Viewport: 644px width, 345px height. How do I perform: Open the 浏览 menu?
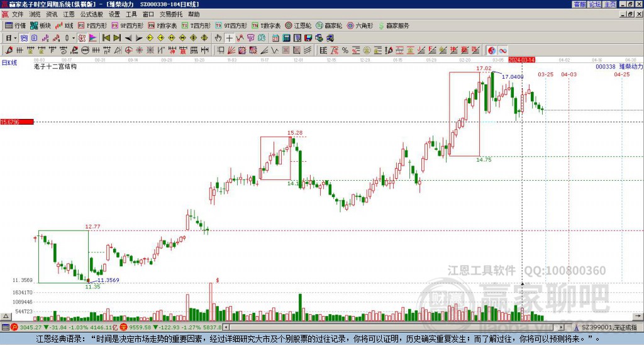(x=35, y=14)
